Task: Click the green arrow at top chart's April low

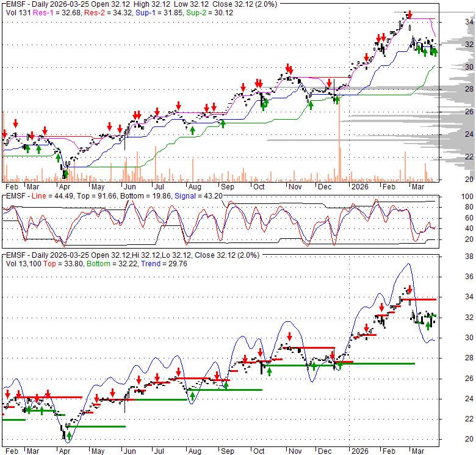Action: (65, 174)
